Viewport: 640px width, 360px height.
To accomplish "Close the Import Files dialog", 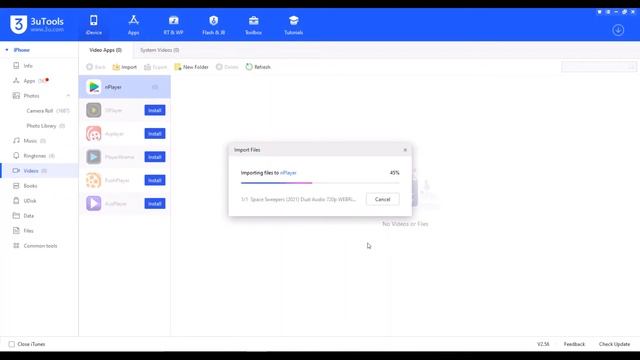I will pyautogui.click(x=405, y=150).
